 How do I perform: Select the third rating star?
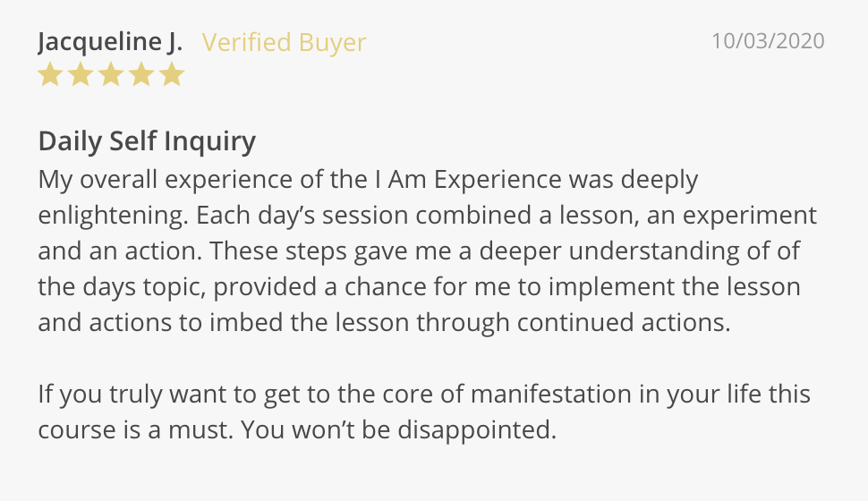111,75
